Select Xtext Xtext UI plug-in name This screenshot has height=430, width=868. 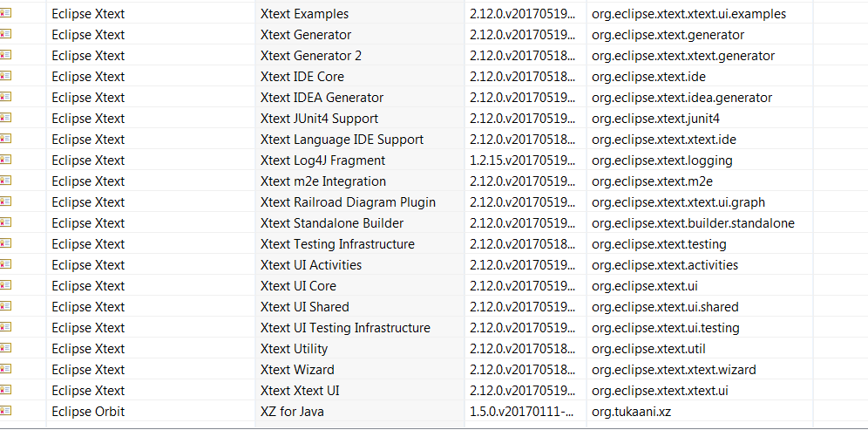[300, 391]
